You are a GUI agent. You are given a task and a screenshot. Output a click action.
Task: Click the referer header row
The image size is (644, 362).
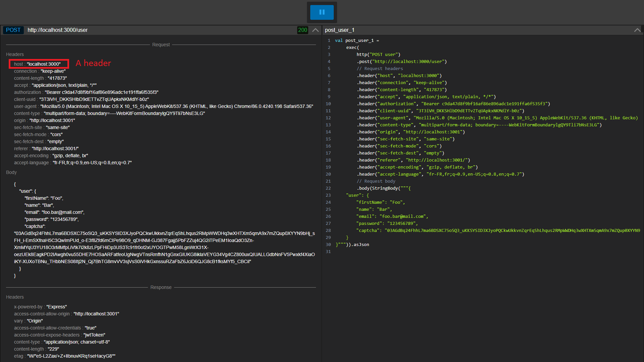click(x=46, y=148)
